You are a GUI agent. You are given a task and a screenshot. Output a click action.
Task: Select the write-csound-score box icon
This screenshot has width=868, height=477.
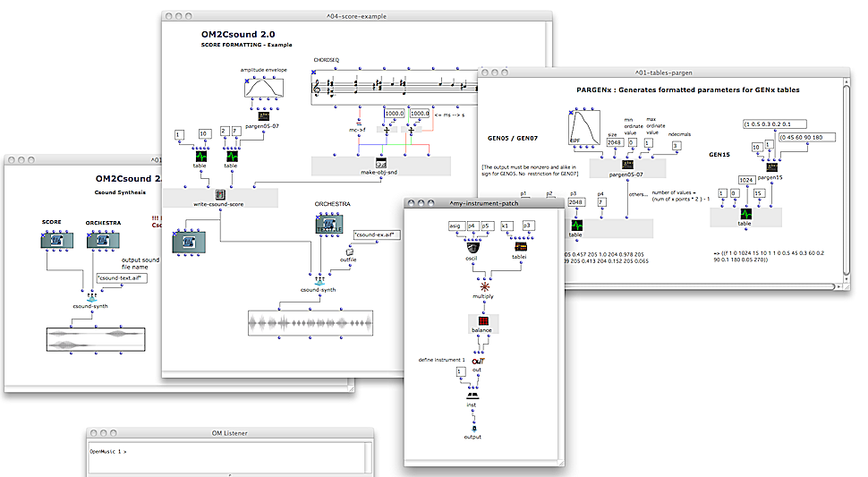220,195
